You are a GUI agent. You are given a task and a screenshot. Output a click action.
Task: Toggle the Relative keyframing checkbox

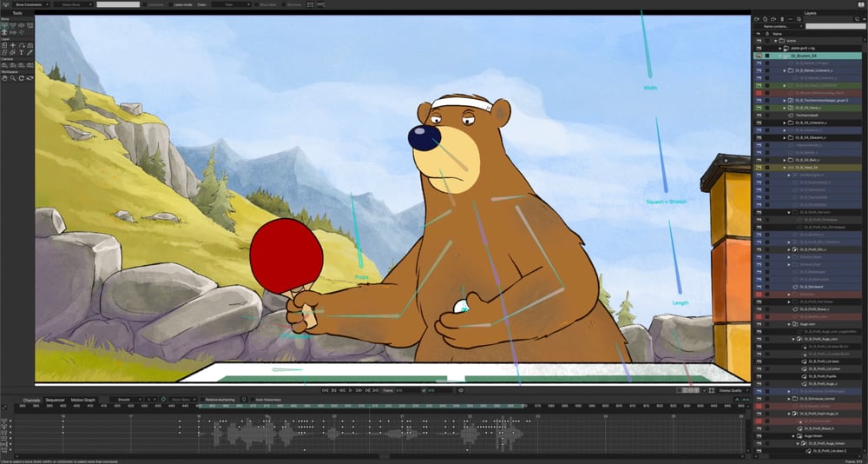(x=202, y=399)
